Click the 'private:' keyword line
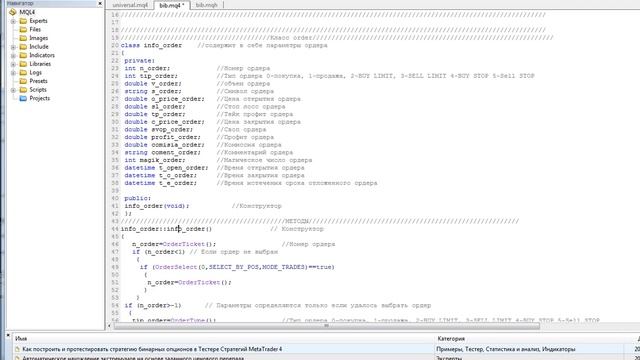The width and height of the screenshot is (640, 360). pos(140,61)
